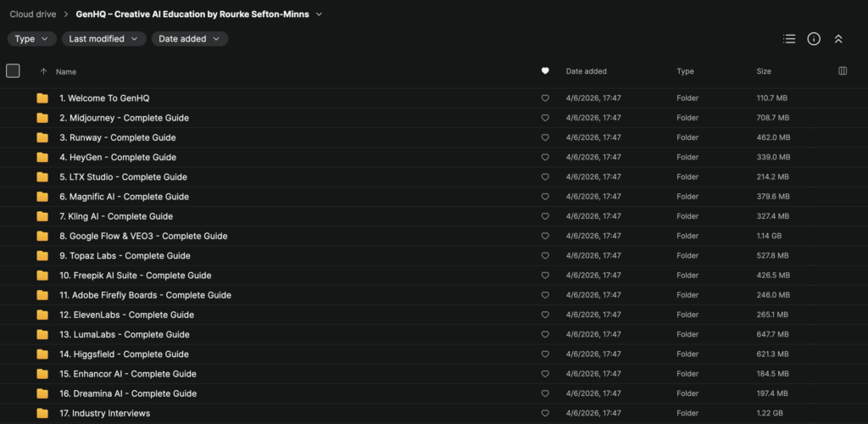This screenshot has width=868, height=424.
Task: Open the column settings icon
Action: click(x=843, y=71)
